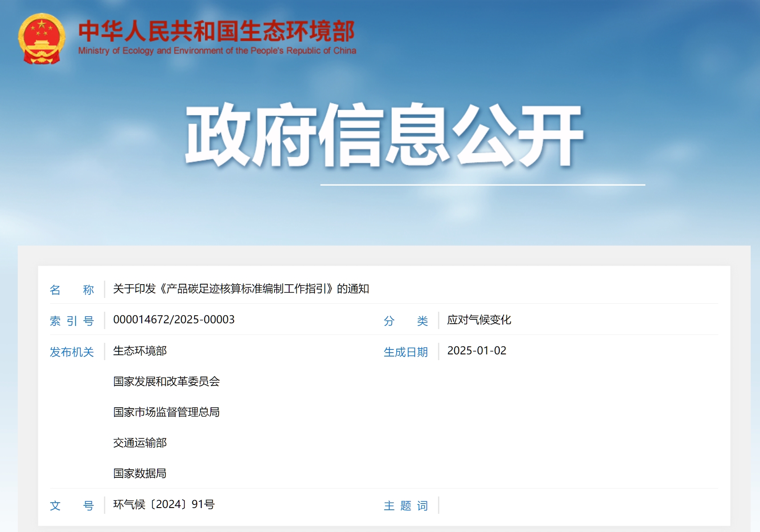This screenshot has width=760, height=532.
Task: Select issuing agency 国家发展和改革委员会
Action: tap(166, 381)
